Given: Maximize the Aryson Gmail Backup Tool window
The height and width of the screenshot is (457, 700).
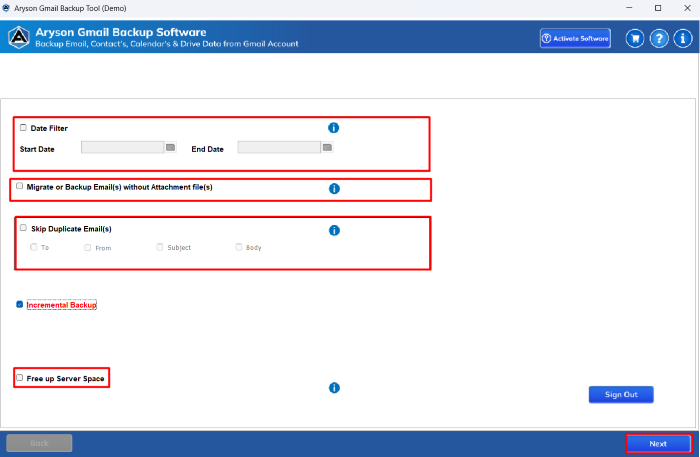Looking at the screenshot, I should coord(658,8).
